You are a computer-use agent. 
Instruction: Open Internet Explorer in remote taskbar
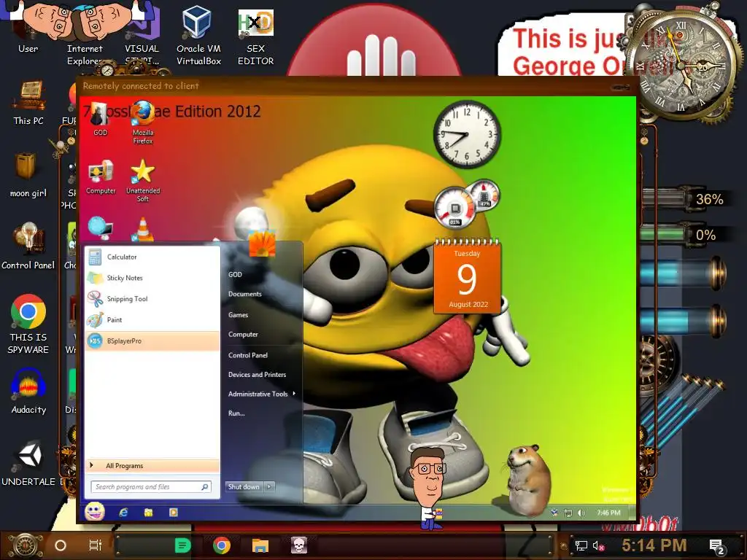click(x=123, y=513)
